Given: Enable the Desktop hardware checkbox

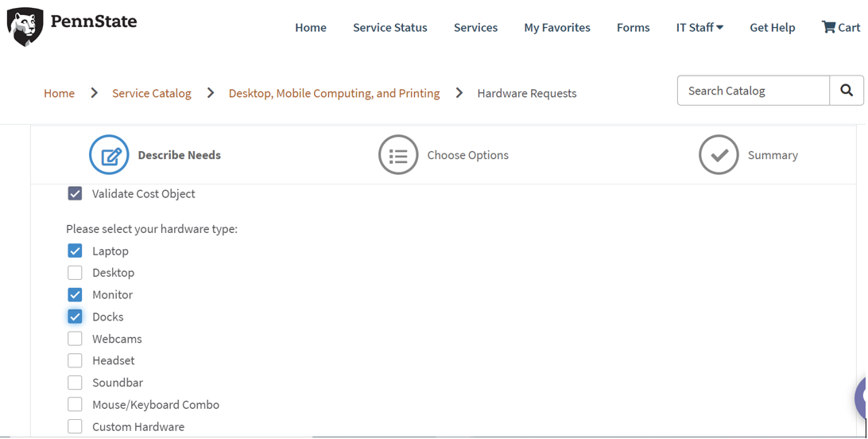Looking at the screenshot, I should coord(75,273).
